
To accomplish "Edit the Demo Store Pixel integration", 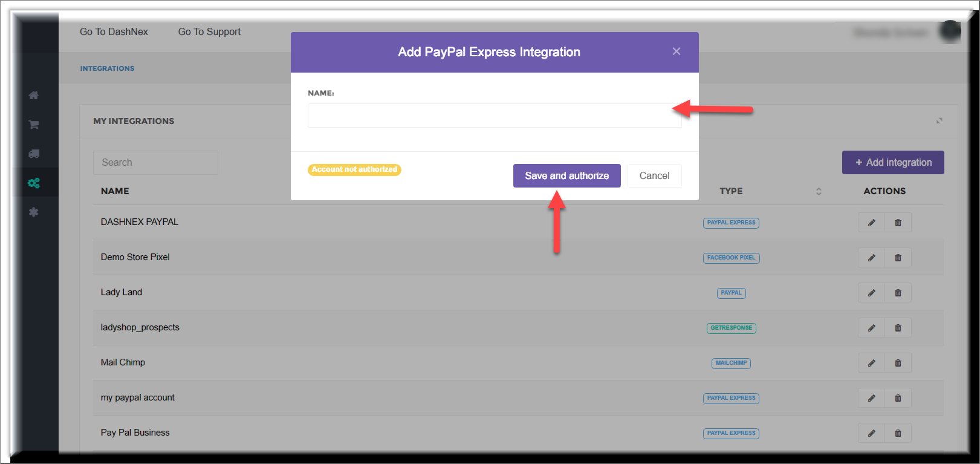I will (x=871, y=258).
